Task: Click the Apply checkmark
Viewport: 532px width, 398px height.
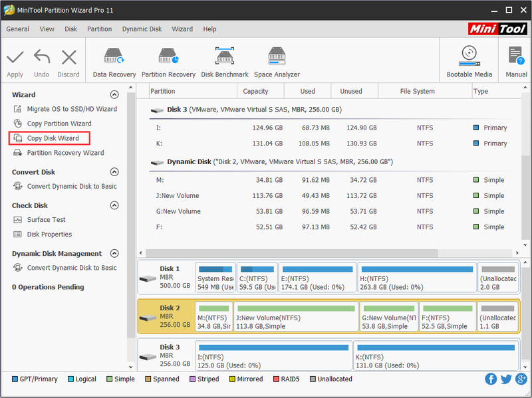Action: click(15, 63)
